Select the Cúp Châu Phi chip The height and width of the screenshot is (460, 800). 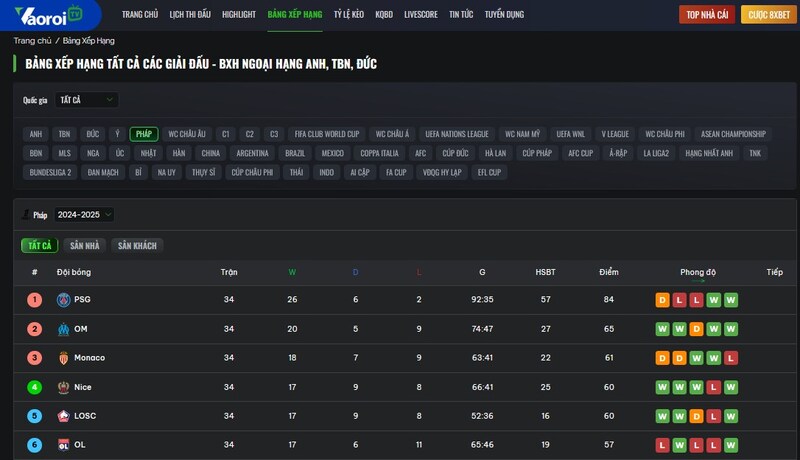point(253,172)
